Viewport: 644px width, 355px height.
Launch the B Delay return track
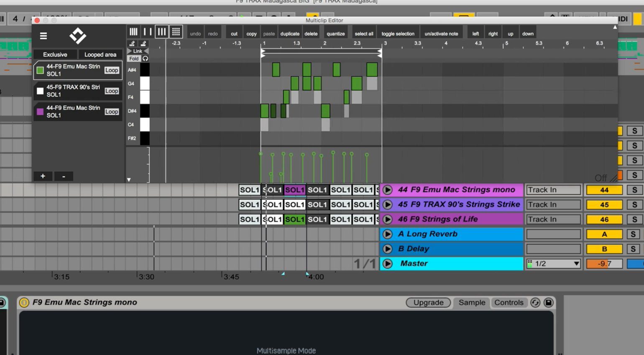point(388,249)
